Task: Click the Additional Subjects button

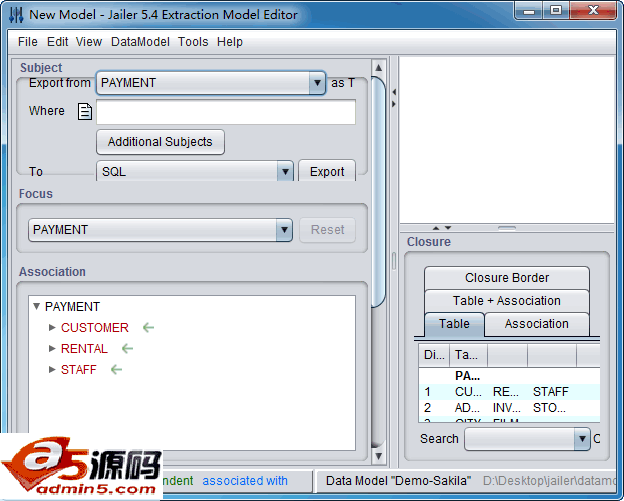Action: point(160,142)
